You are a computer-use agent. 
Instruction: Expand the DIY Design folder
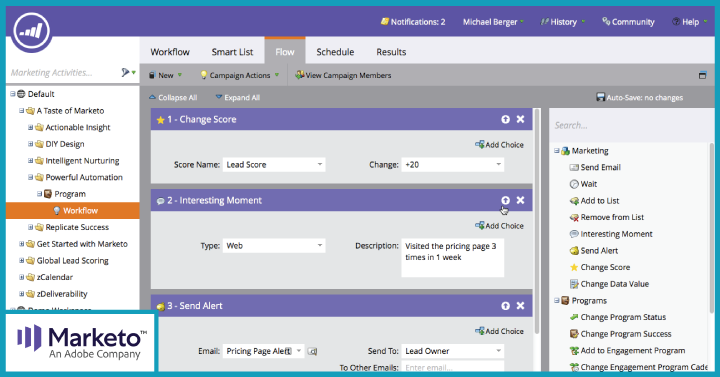pyautogui.click(x=30, y=144)
